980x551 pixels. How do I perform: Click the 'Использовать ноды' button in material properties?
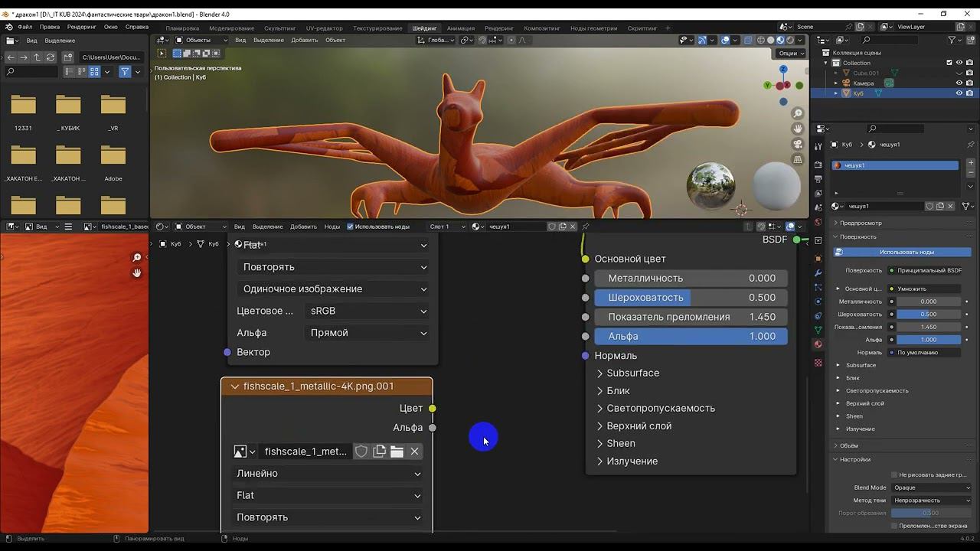click(906, 252)
